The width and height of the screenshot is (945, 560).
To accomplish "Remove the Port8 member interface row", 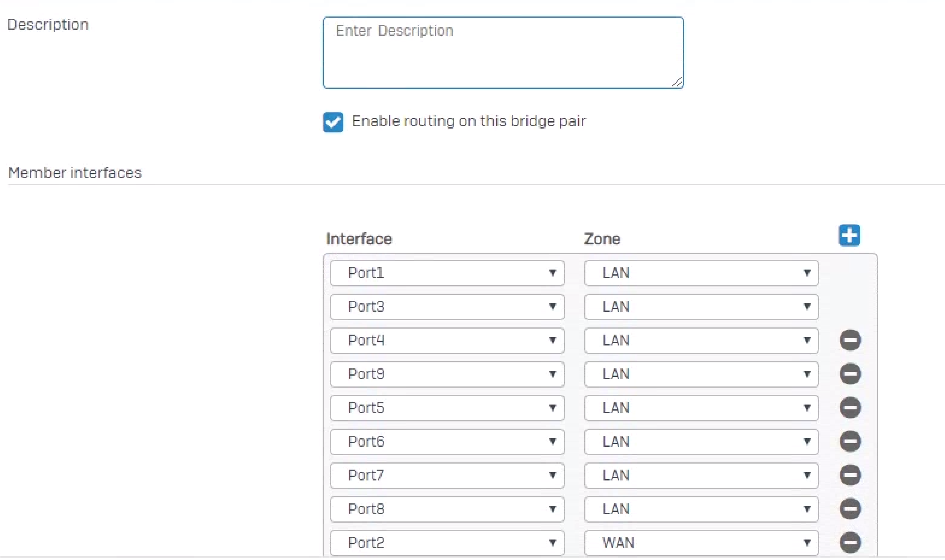I will tap(850, 509).
